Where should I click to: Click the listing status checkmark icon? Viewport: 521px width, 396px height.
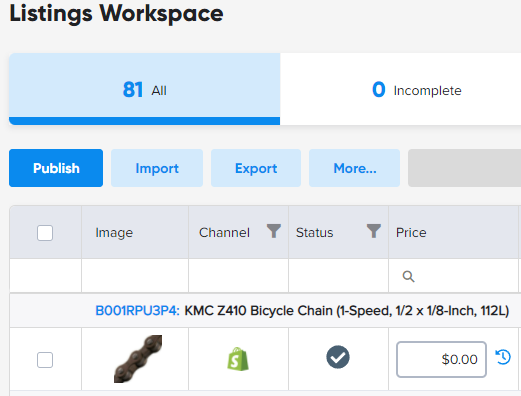tap(338, 357)
